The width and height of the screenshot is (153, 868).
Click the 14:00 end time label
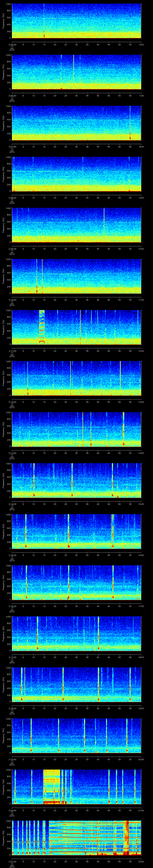point(141,453)
